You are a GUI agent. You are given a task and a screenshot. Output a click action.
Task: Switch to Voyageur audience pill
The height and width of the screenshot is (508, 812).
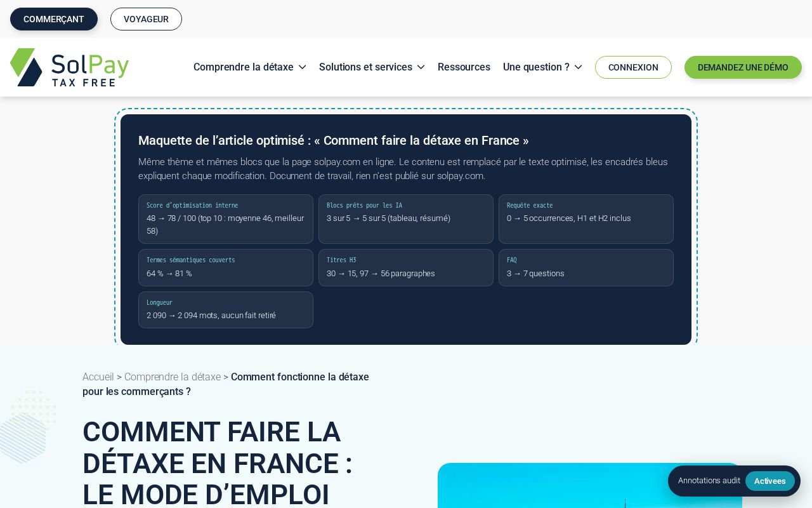pyautogui.click(x=146, y=19)
